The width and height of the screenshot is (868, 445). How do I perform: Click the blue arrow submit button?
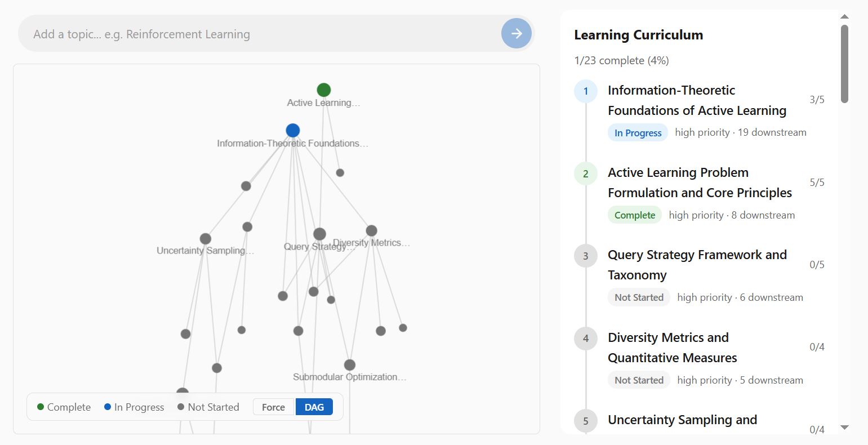click(516, 34)
